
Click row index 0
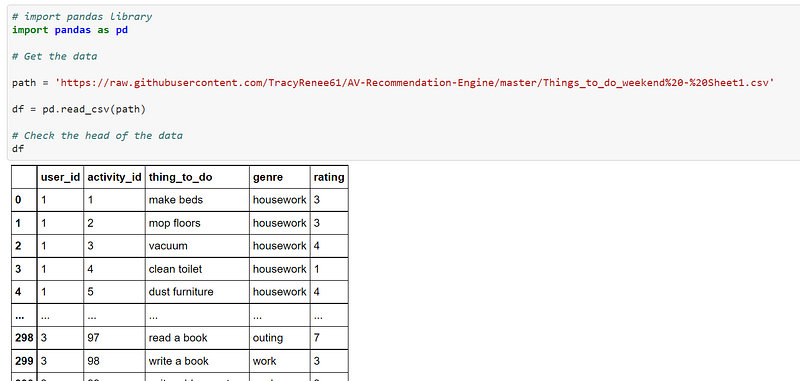(24, 200)
